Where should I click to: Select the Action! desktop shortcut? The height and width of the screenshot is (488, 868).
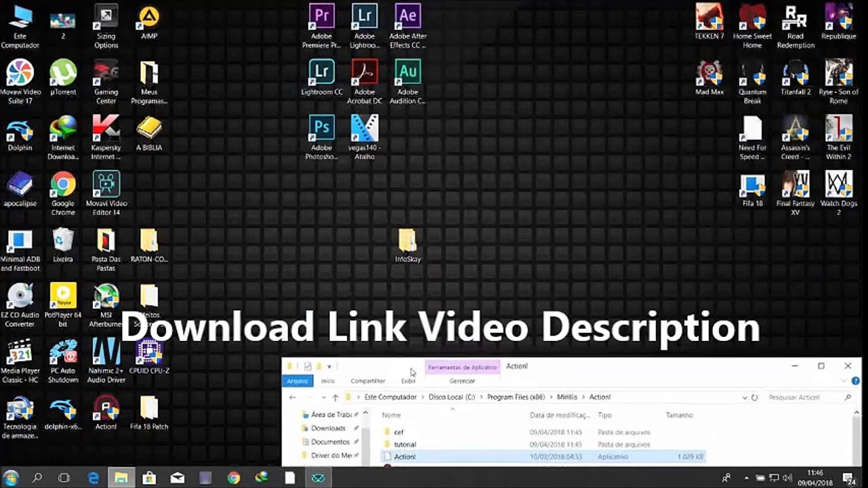[x=106, y=412]
